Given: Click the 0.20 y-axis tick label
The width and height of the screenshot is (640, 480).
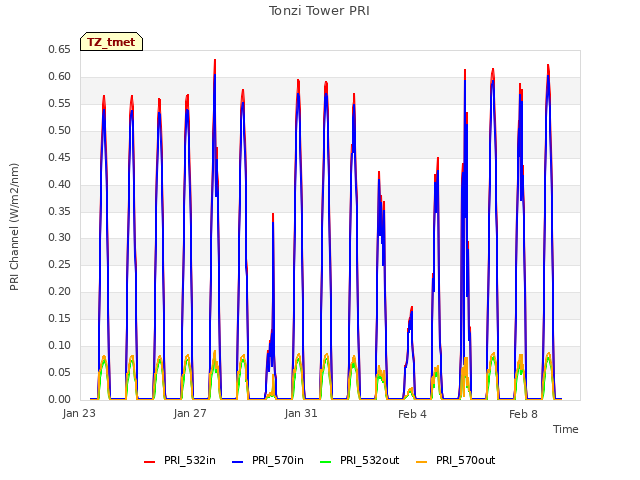Looking at the screenshot, I should click(x=60, y=291).
